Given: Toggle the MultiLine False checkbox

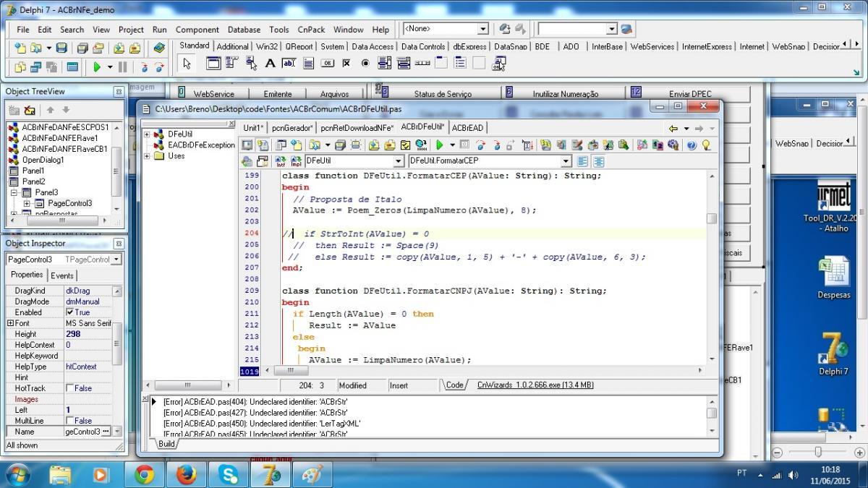Looking at the screenshot, I should pos(70,421).
